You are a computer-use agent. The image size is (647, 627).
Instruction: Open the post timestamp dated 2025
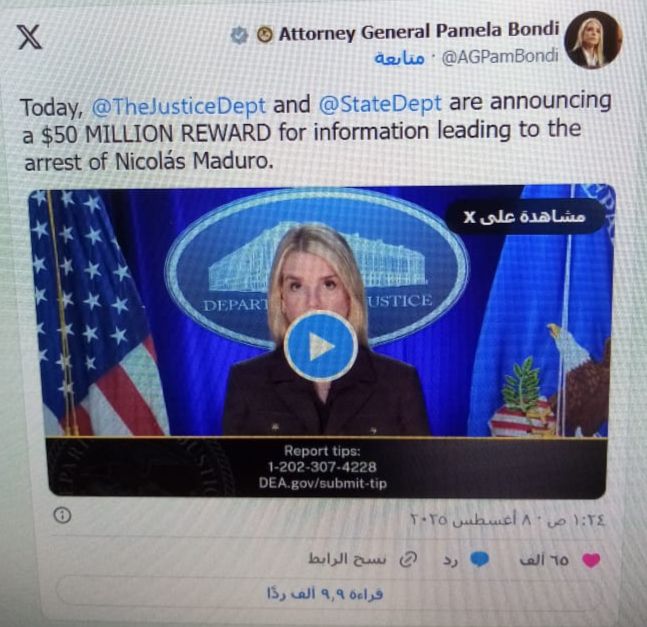(x=508, y=520)
